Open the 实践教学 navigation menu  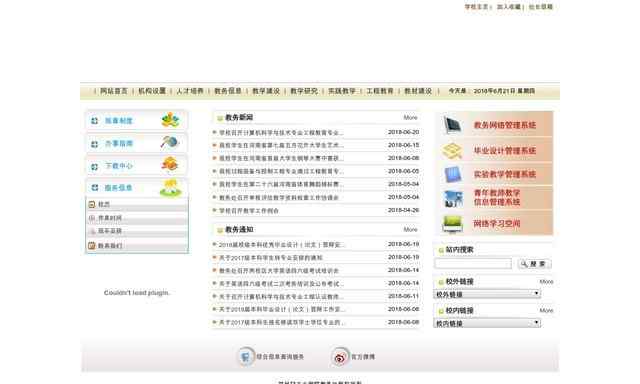pos(342,91)
